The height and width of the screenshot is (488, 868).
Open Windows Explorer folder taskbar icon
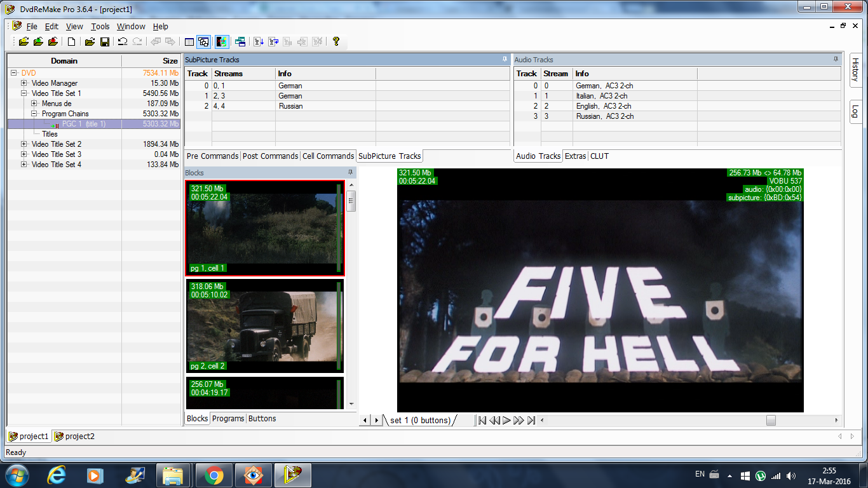click(173, 475)
